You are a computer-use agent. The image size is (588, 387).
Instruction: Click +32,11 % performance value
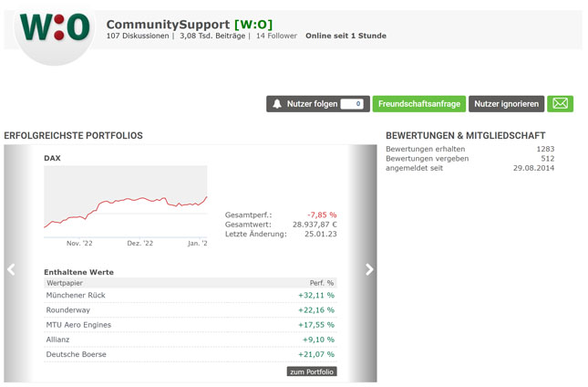pyautogui.click(x=316, y=296)
